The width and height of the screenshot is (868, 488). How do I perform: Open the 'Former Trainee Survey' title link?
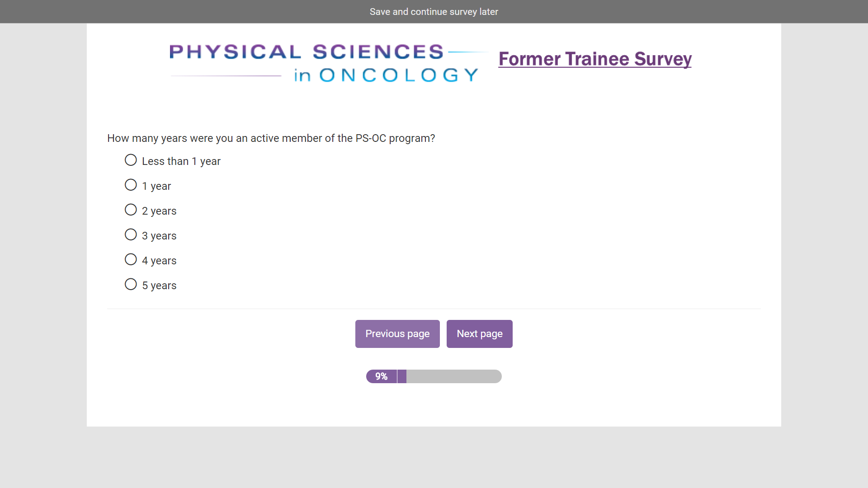tap(594, 59)
